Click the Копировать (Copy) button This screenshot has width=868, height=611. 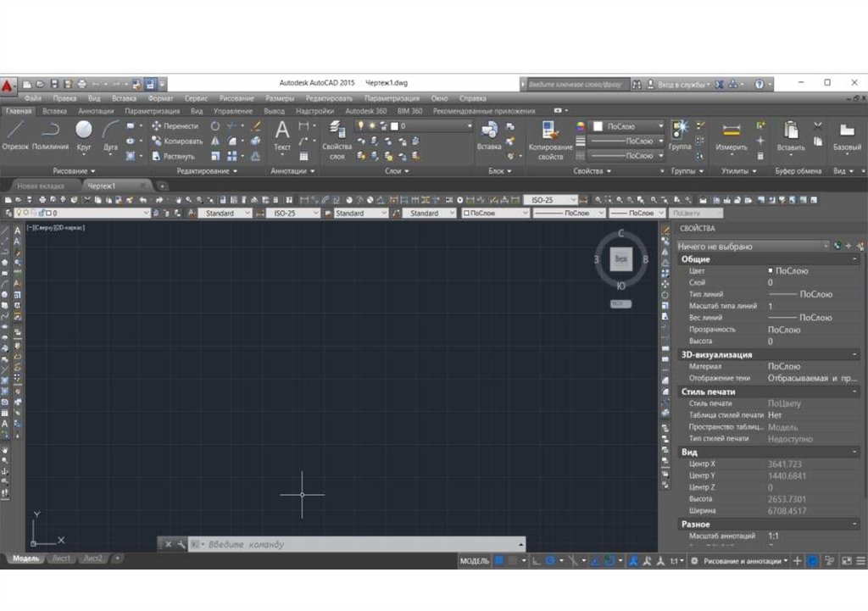click(x=176, y=141)
